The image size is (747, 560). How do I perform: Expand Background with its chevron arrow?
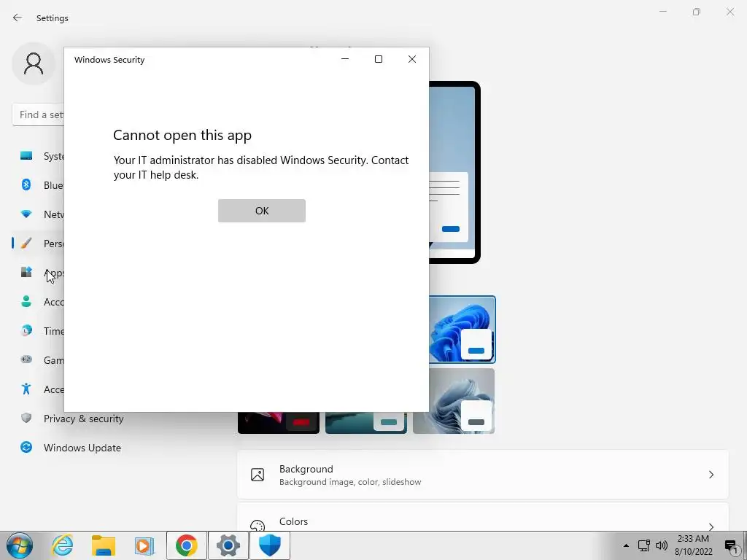point(711,475)
